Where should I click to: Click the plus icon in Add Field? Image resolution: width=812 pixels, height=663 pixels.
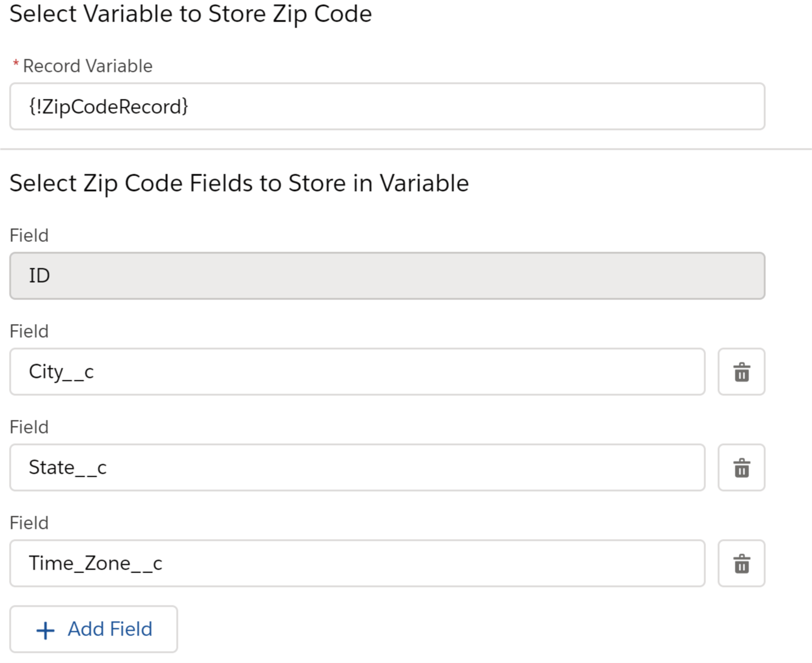pyautogui.click(x=46, y=630)
